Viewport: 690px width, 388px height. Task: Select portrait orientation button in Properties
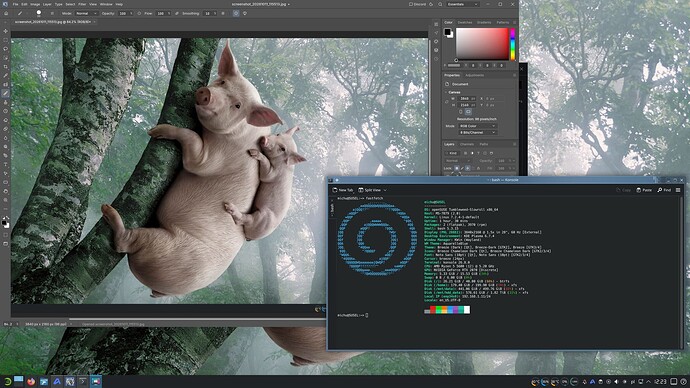[461, 112]
